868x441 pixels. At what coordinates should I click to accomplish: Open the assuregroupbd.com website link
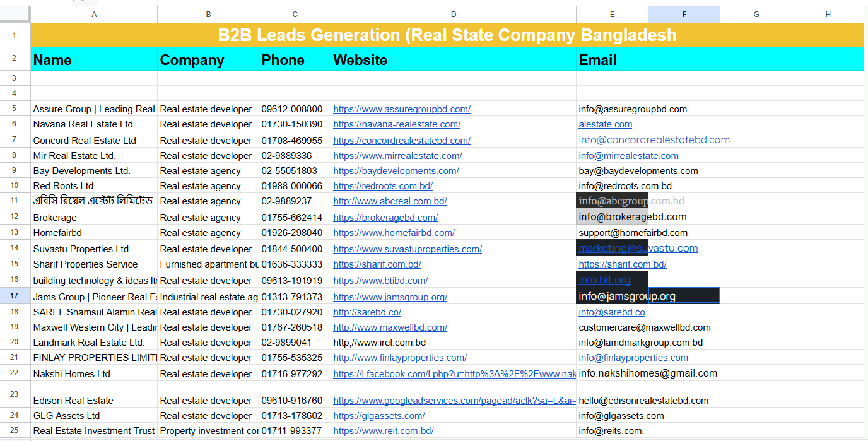(402, 109)
